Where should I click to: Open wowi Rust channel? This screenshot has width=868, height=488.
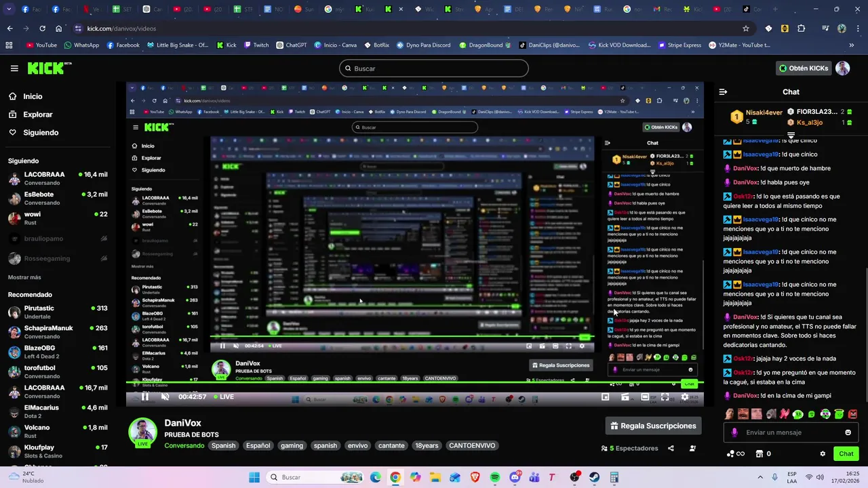(x=58, y=218)
